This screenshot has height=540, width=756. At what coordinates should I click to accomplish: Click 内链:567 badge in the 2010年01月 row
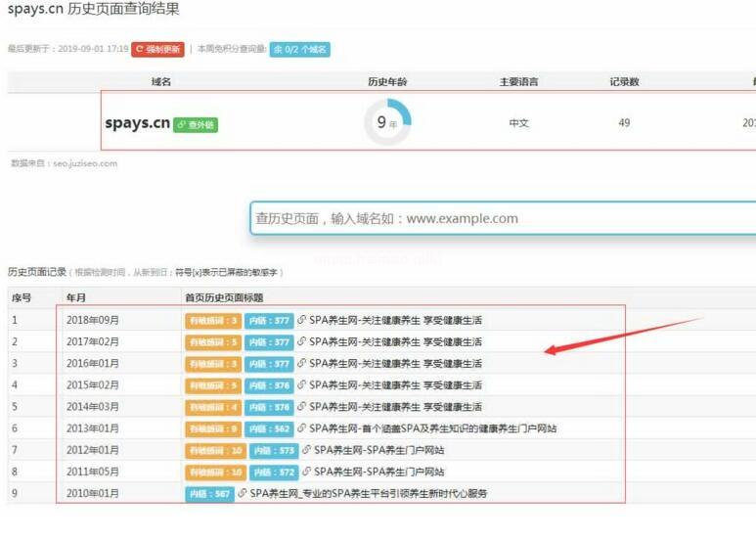coord(209,494)
